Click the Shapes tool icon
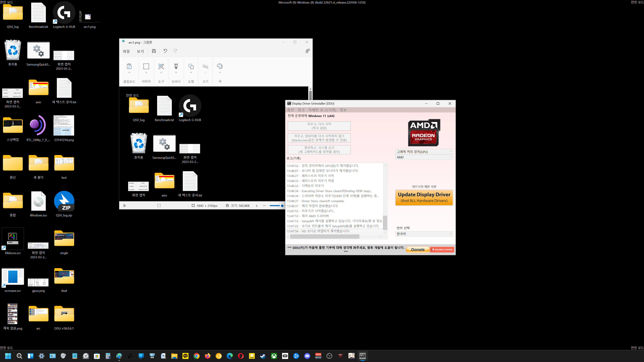The height and width of the screenshot is (362, 644). point(191,66)
